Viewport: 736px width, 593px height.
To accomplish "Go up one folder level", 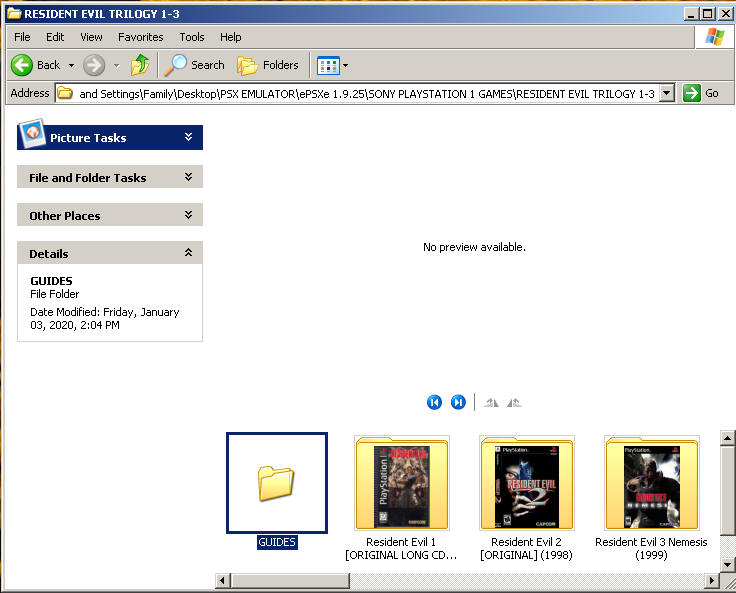I will [x=139, y=65].
